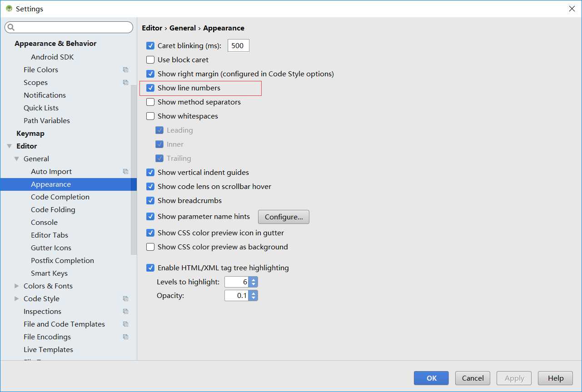Click project-level icon beside File Encodings
This screenshot has width=582, height=392.
[126, 337]
